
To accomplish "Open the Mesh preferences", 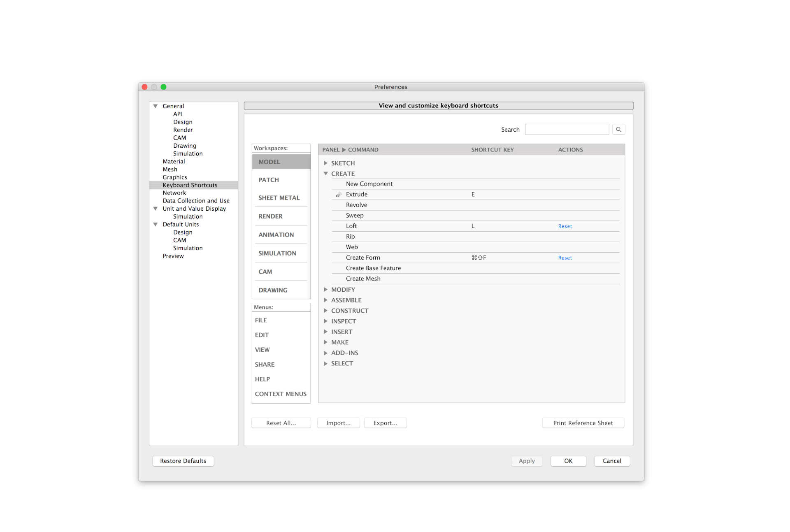I will tap(170, 170).
